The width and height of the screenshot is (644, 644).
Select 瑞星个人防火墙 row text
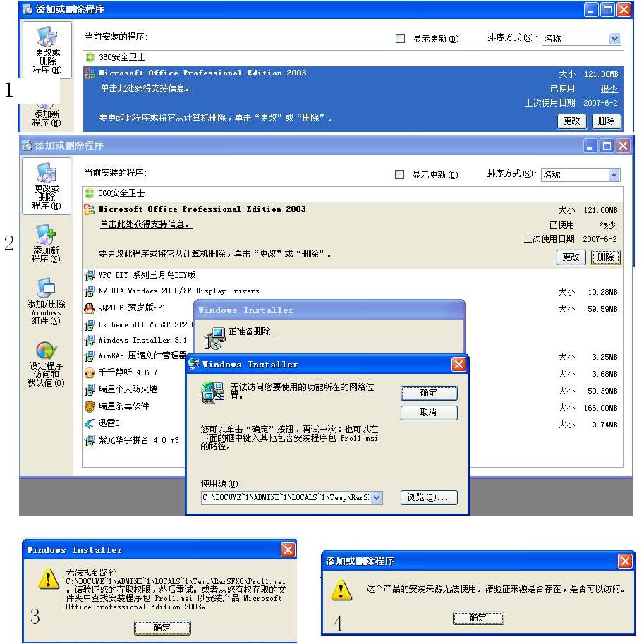(128, 389)
